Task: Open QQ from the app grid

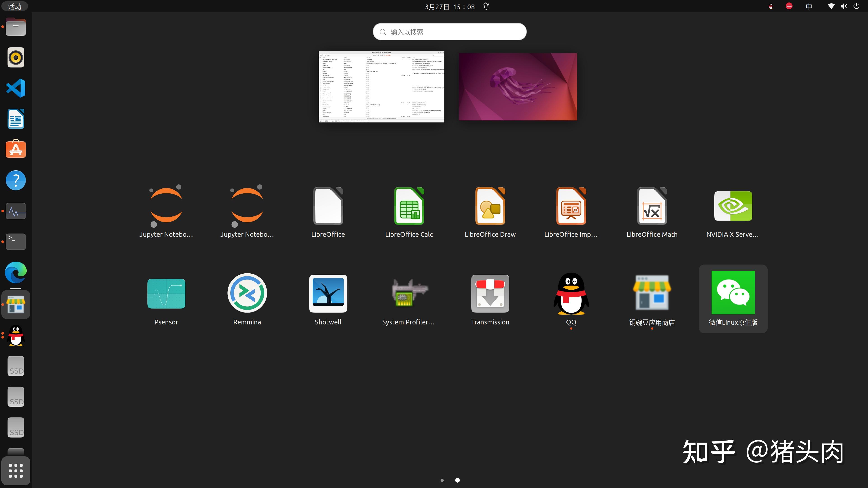Action: tap(571, 294)
